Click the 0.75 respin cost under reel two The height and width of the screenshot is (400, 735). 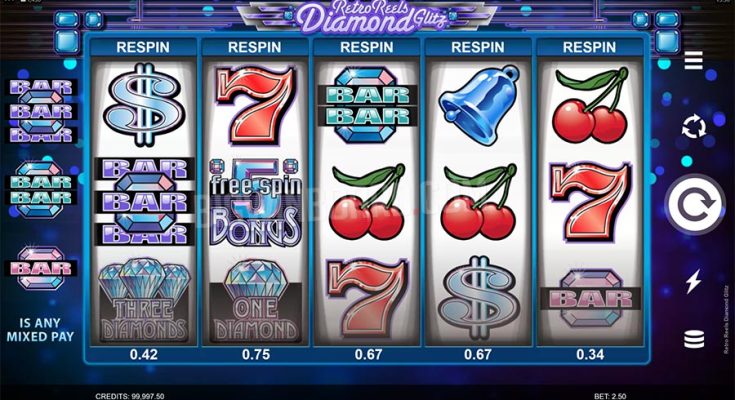tap(256, 355)
